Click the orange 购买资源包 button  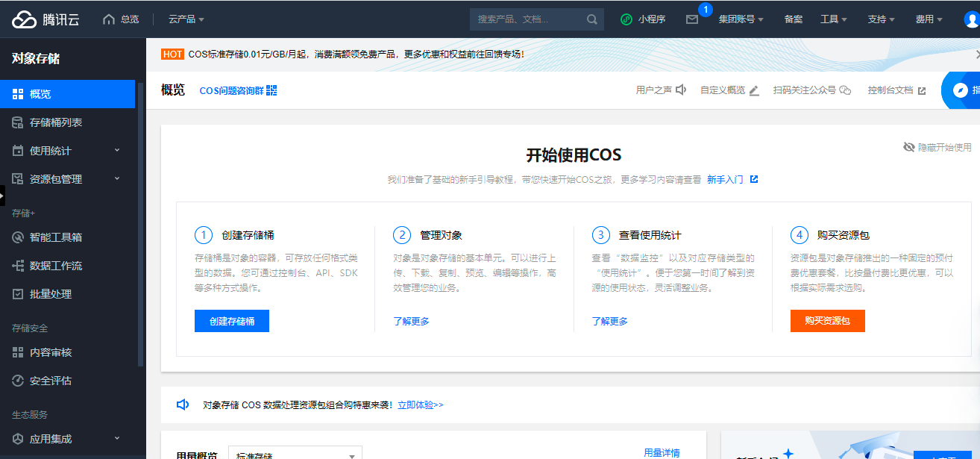pyautogui.click(x=827, y=321)
